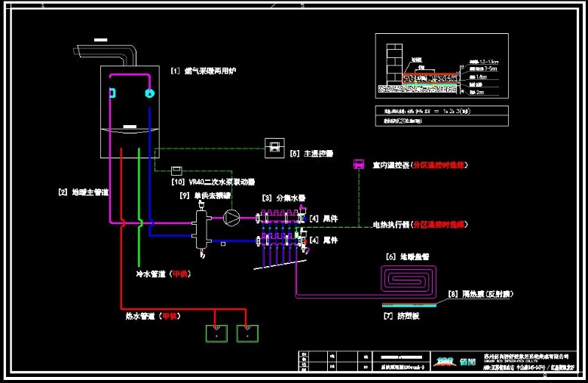Select the cyan boiler component symbol
Viewport: 588px width, 383px height.
click(x=112, y=93)
